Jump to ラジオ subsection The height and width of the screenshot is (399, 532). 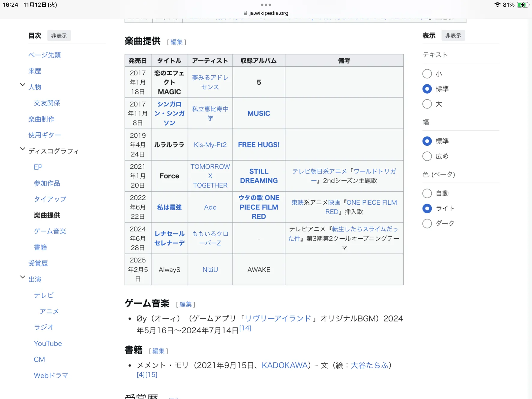[x=44, y=327]
